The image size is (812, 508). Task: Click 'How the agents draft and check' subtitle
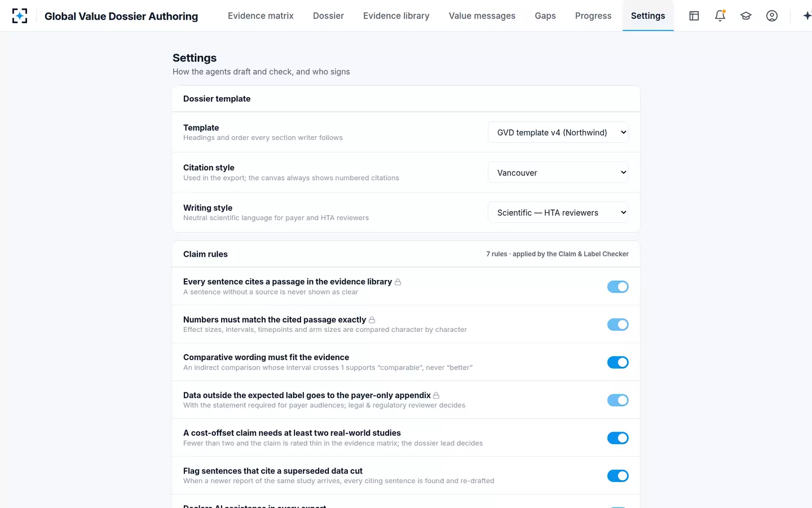pos(261,72)
